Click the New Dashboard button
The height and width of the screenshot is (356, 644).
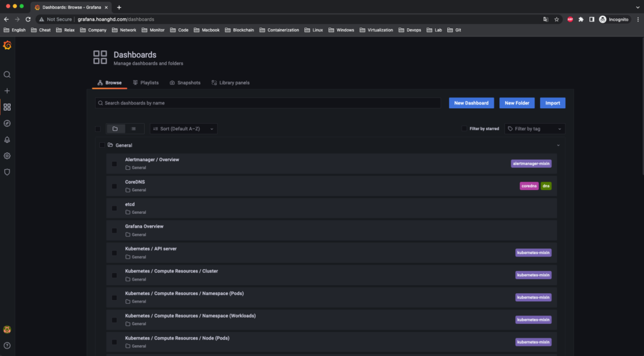471,103
